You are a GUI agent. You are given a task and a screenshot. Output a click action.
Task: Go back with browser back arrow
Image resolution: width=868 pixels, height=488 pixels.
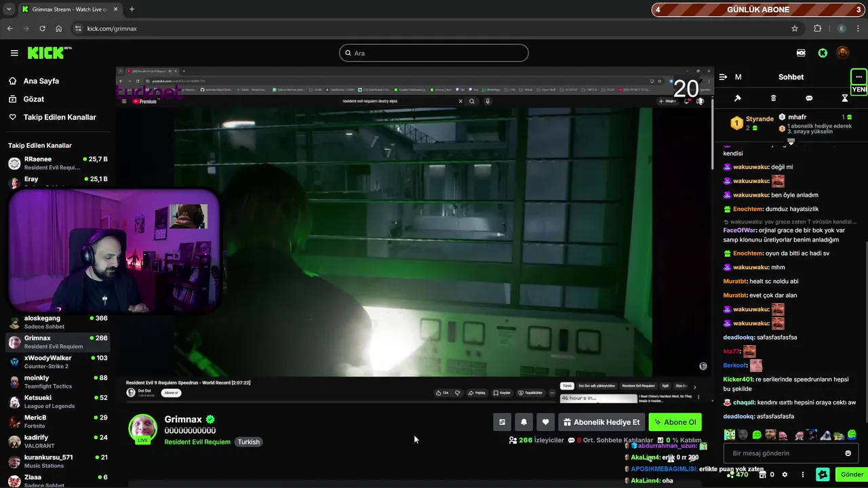(9, 28)
